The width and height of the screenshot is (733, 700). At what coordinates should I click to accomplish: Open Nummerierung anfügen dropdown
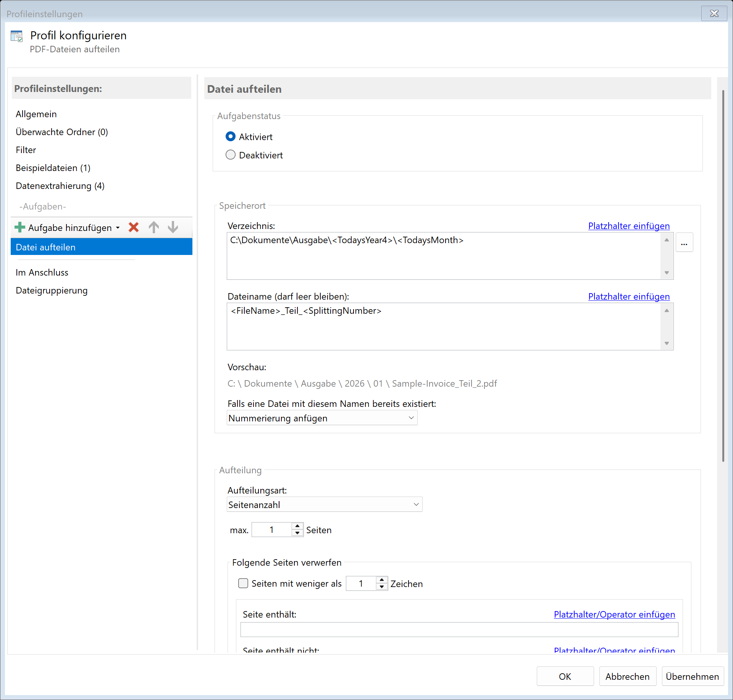(321, 418)
